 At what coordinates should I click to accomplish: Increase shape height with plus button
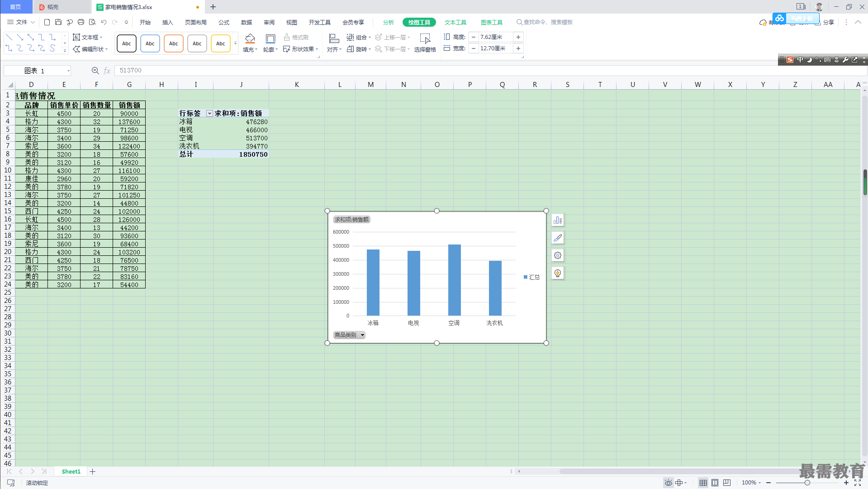click(x=518, y=37)
